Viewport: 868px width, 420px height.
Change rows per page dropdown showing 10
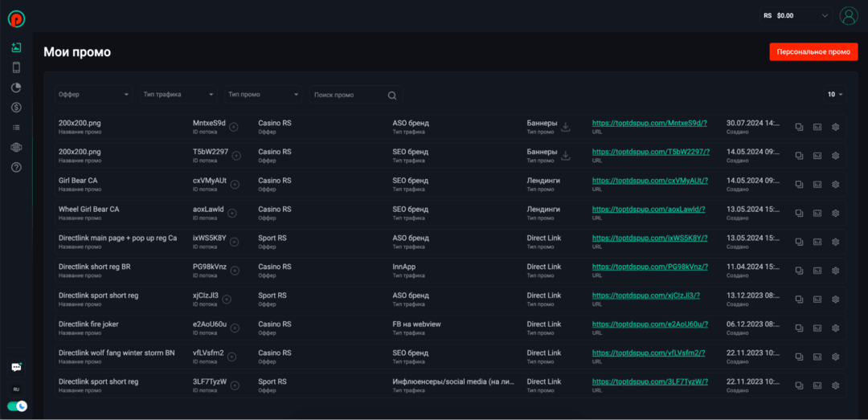click(835, 95)
